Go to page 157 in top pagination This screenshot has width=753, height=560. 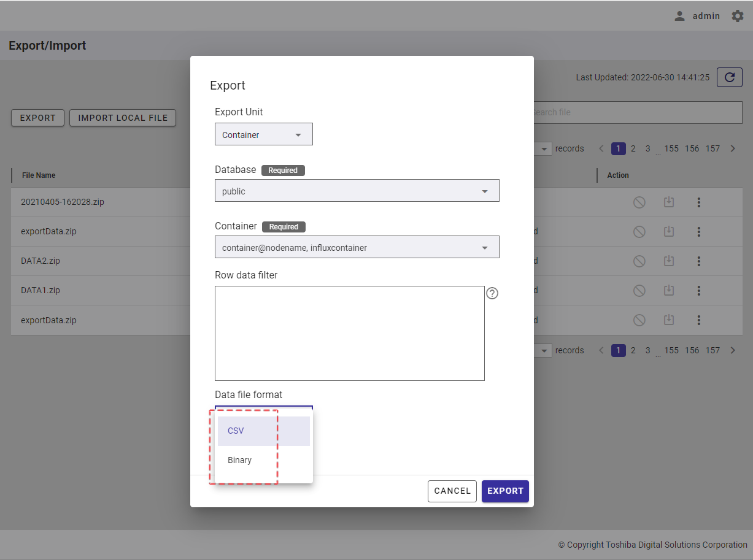click(x=712, y=148)
